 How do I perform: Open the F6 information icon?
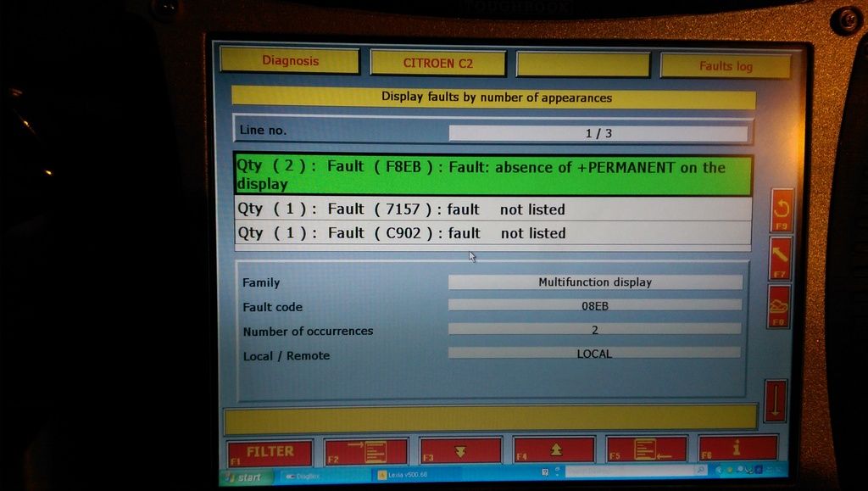coord(738,448)
